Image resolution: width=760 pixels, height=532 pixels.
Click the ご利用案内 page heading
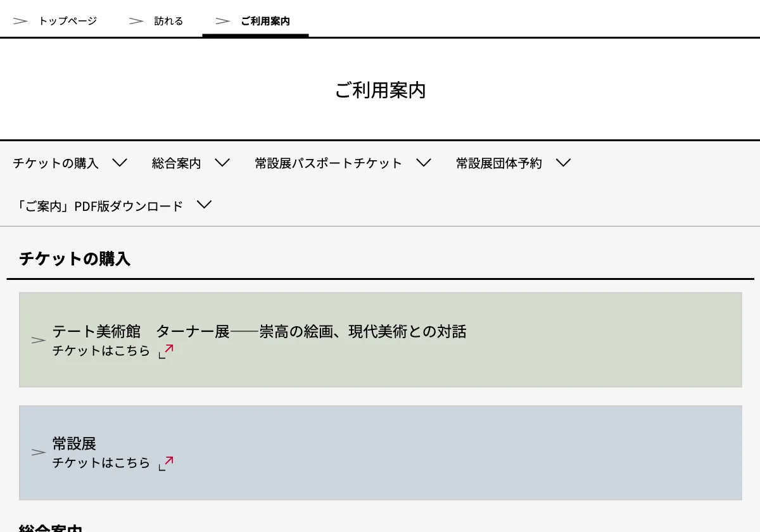[x=380, y=90]
